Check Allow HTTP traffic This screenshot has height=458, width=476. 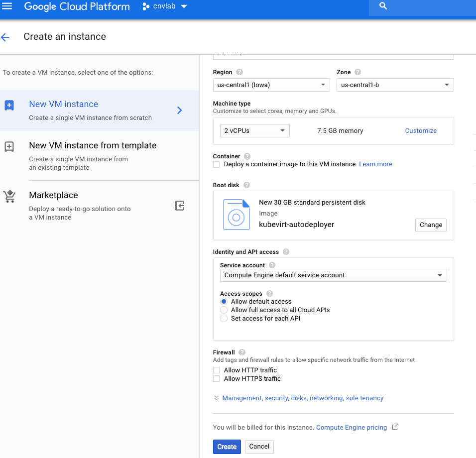click(x=216, y=370)
